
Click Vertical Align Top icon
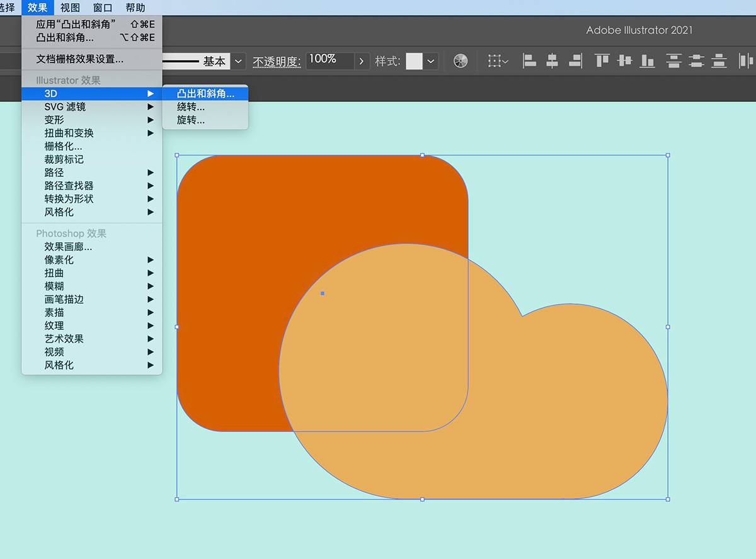click(x=602, y=61)
